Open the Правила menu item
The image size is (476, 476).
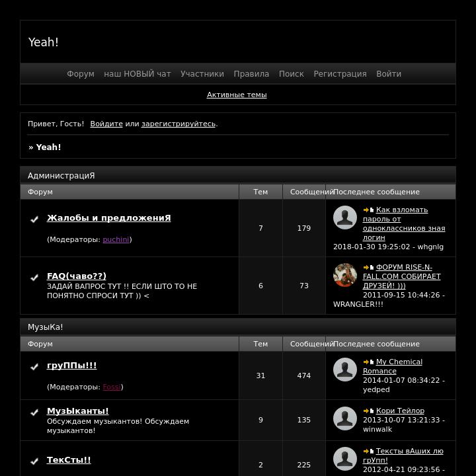coord(251,74)
